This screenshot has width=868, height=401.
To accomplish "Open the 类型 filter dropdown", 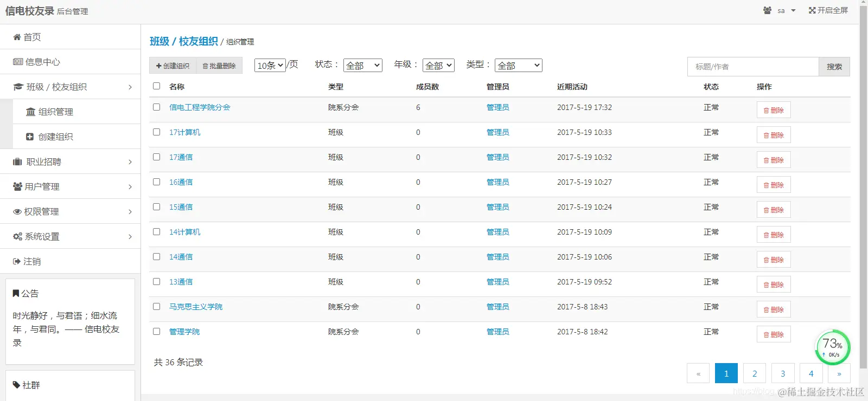I will pos(519,66).
